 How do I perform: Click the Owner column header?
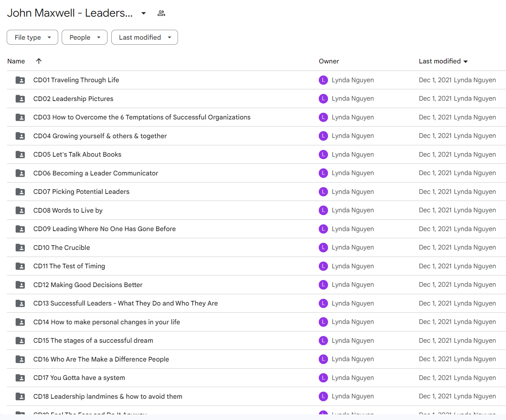[329, 61]
